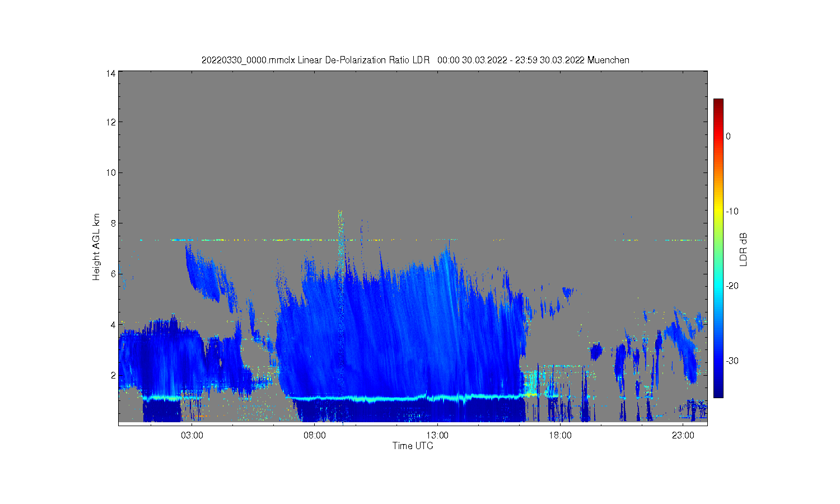
Task: Click the 03:00 time tick label
Action: [192, 435]
